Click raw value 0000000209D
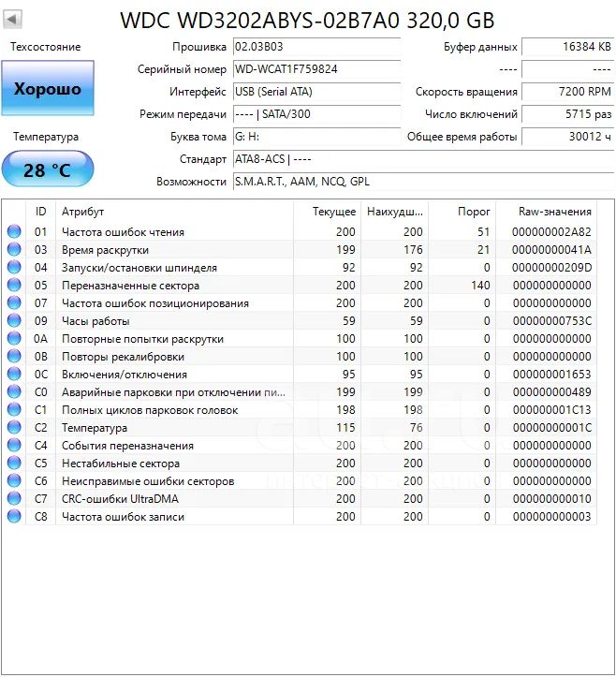This screenshot has height=677, width=616. (x=551, y=267)
